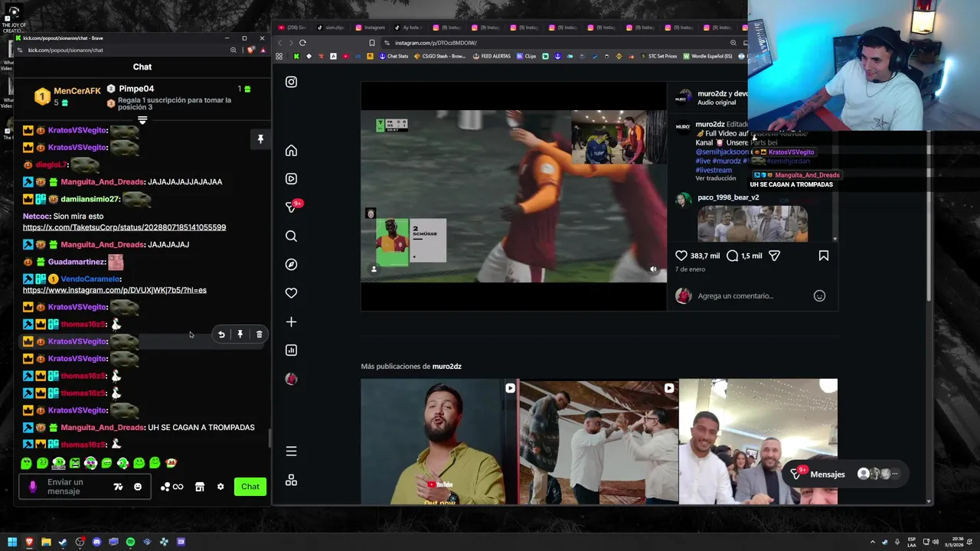The image size is (980, 551).
Task: Open Ver traducción under caption
Action: click(x=716, y=178)
